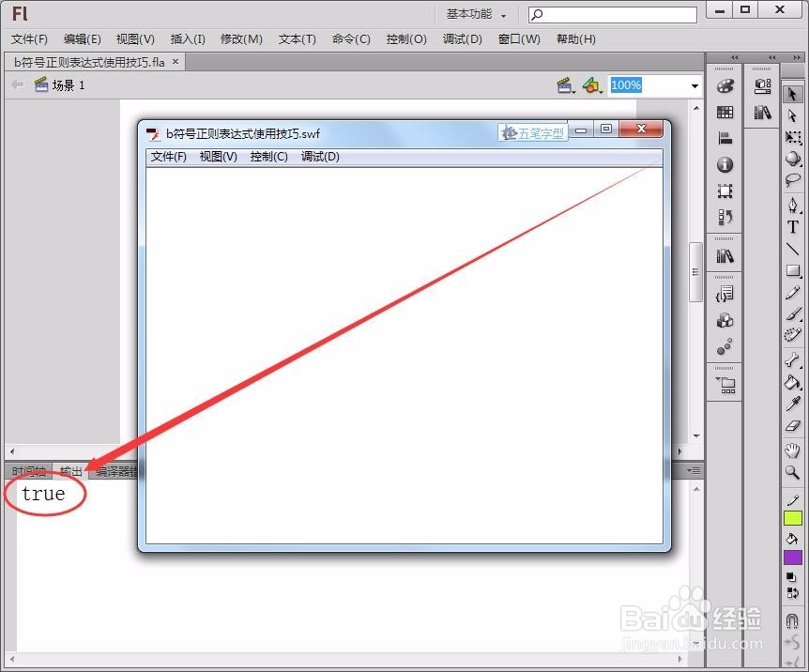Select the Pencil tool
809x672 pixels.
pyautogui.click(x=792, y=293)
